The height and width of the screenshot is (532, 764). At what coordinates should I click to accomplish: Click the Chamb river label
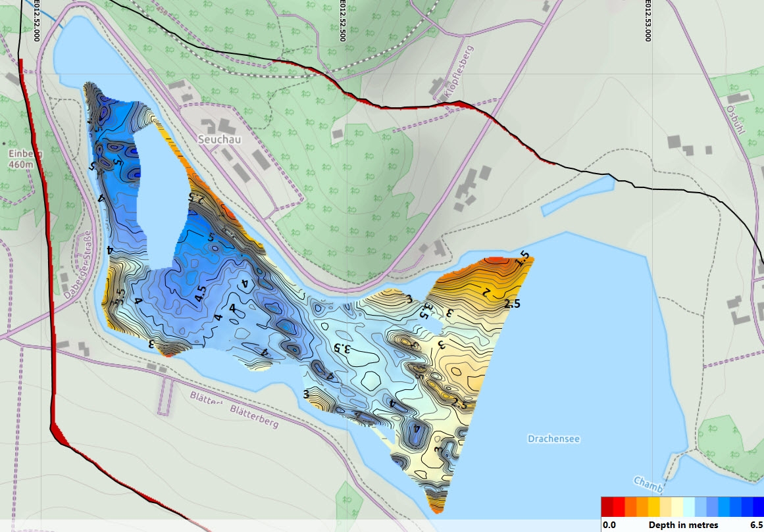[648, 483]
